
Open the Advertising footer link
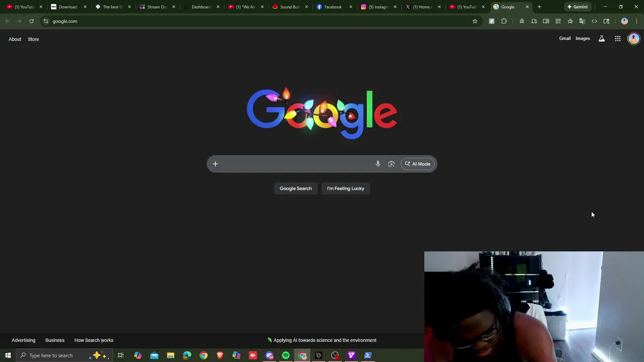pos(24,340)
